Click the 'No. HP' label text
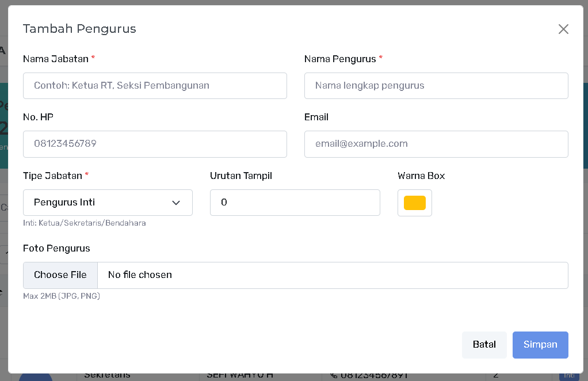 [38, 117]
